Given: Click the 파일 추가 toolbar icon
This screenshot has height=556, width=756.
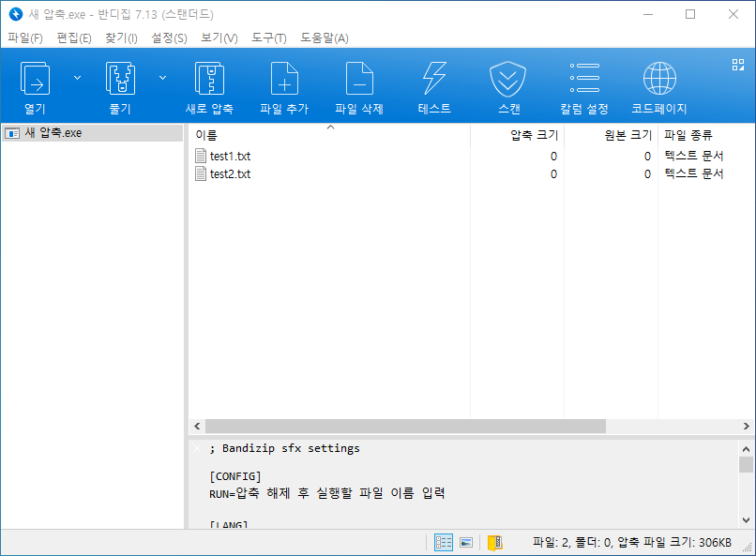Looking at the screenshot, I should pos(284,79).
